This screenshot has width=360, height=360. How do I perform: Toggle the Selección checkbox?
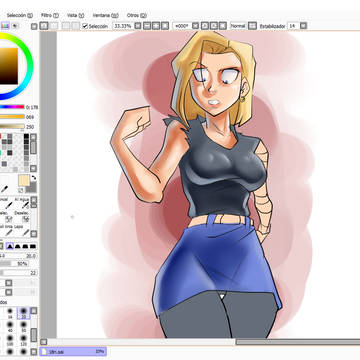pyautogui.click(x=85, y=26)
